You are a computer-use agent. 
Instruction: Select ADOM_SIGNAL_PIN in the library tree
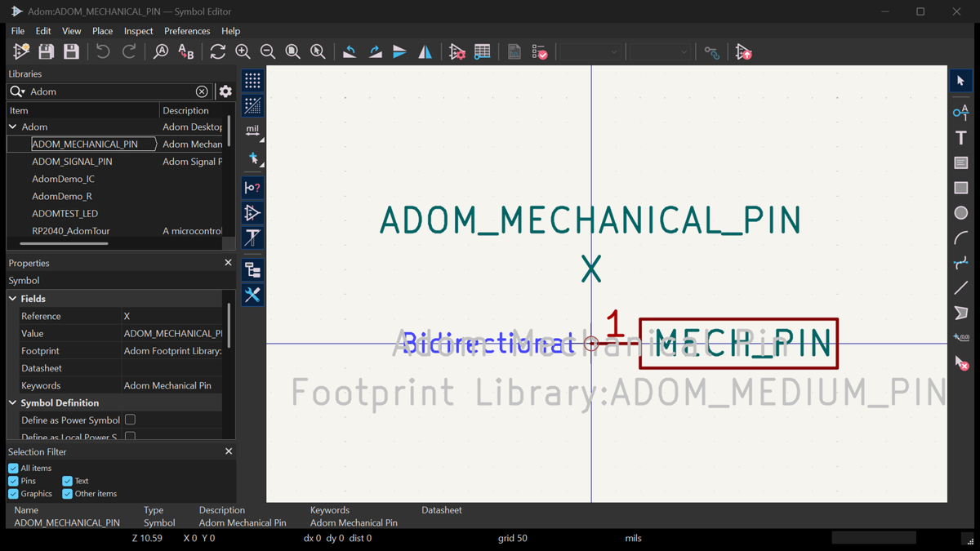point(72,162)
